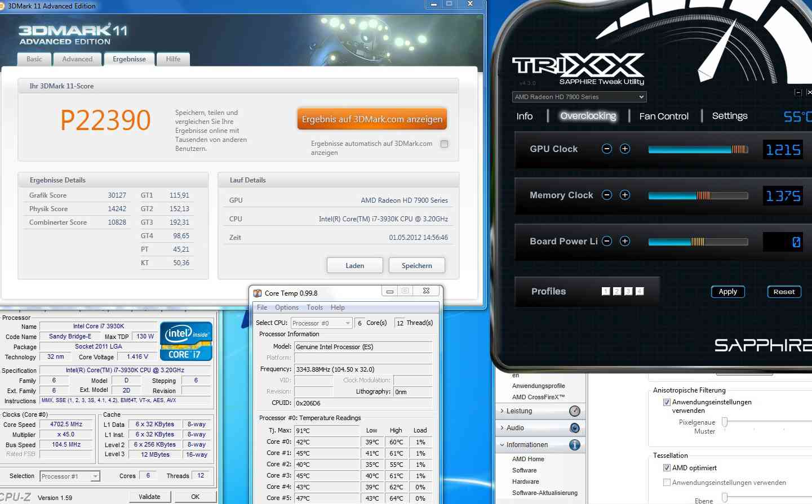This screenshot has height=504, width=812.
Task: Open the Trixx Info tab
Action: click(x=525, y=116)
